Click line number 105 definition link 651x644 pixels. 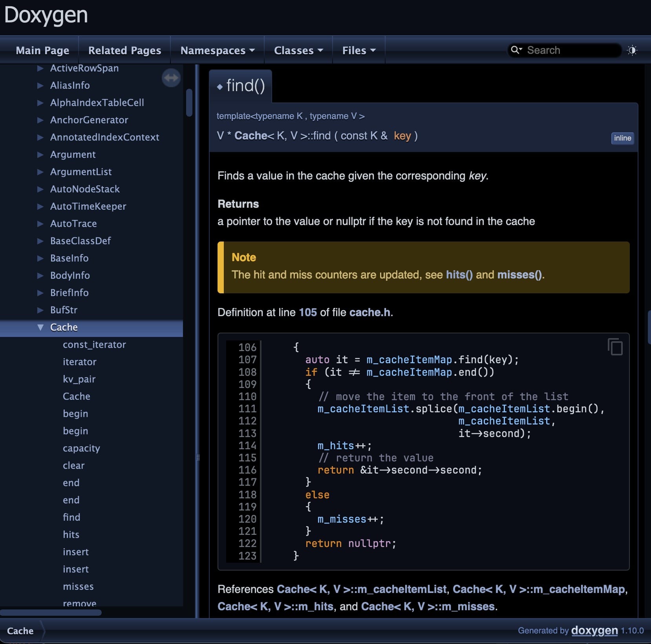tap(307, 312)
